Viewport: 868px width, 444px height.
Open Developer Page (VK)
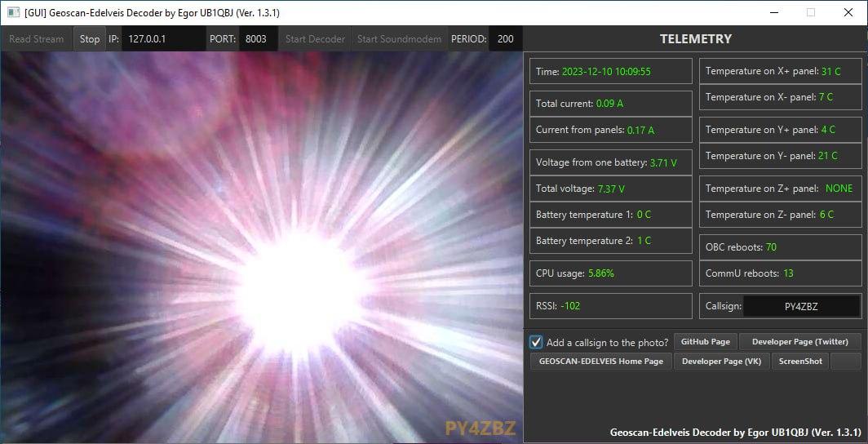721,361
